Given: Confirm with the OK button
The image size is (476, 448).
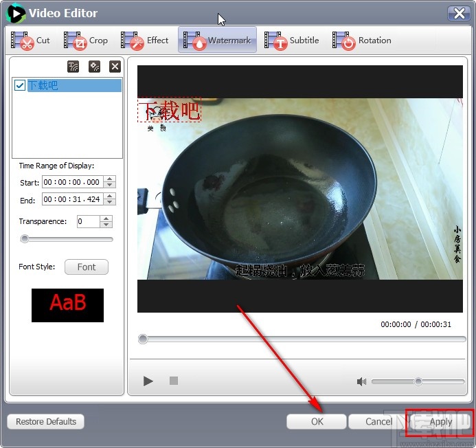Looking at the screenshot, I should (x=317, y=422).
